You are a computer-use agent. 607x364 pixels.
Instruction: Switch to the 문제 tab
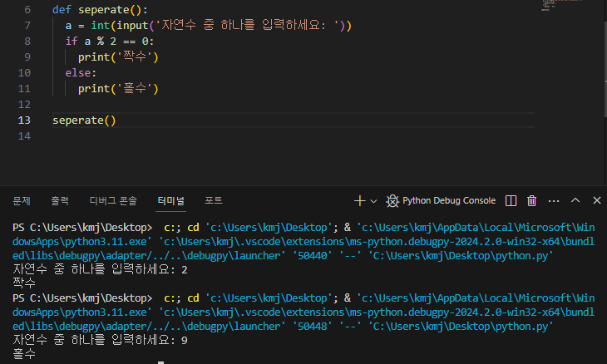coord(22,201)
